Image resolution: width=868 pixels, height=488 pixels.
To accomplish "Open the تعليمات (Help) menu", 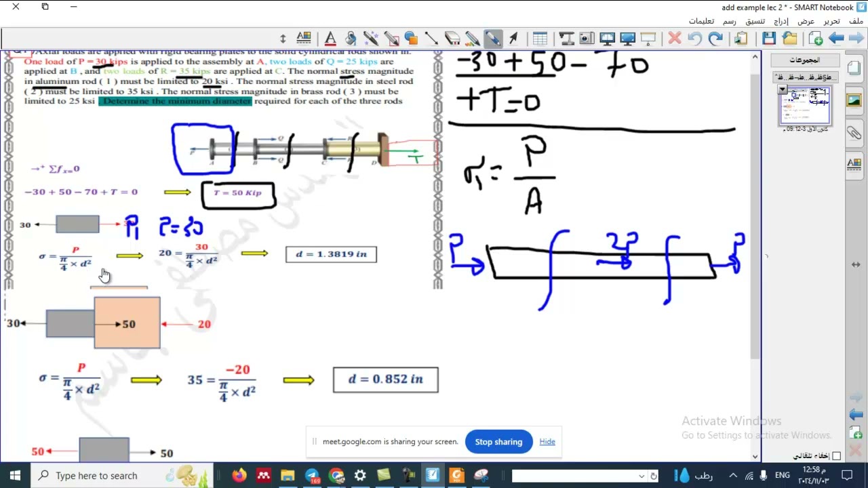I will click(701, 21).
